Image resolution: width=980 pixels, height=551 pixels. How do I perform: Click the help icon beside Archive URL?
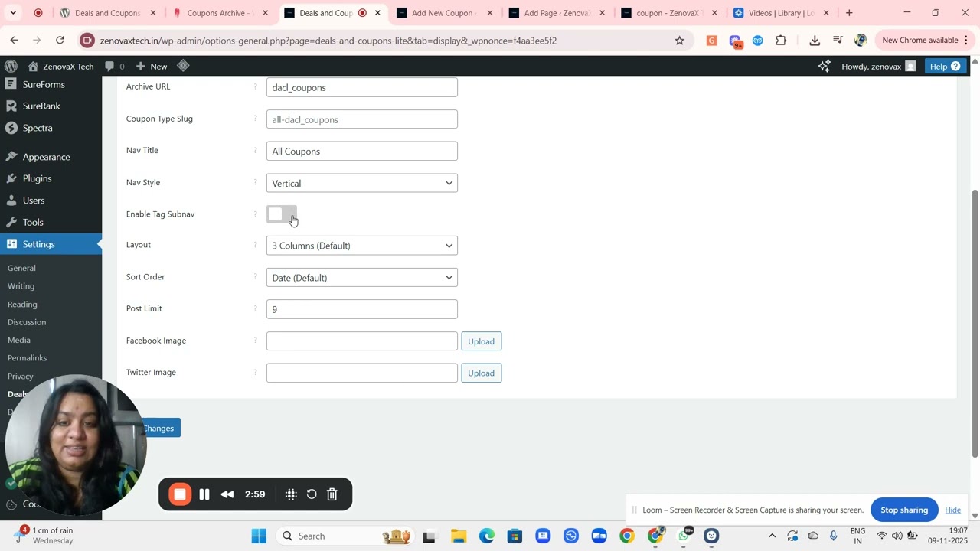pyautogui.click(x=256, y=86)
